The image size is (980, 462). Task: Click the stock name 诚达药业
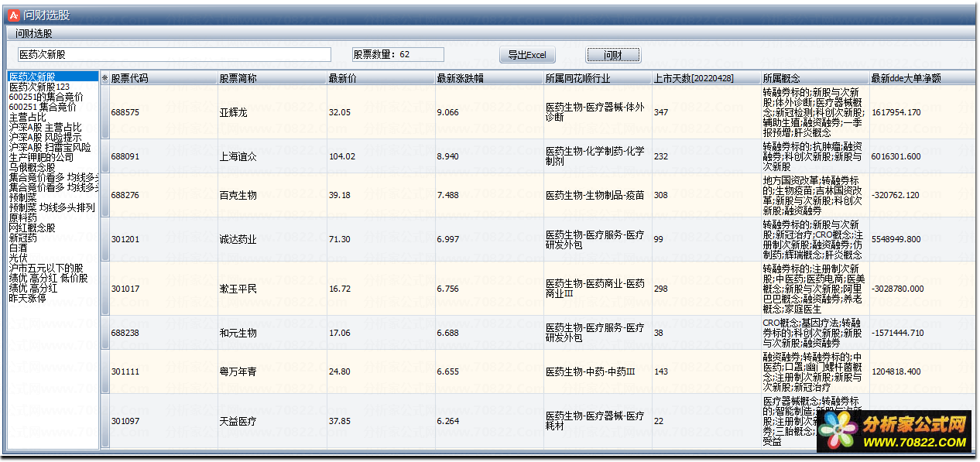click(238, 239)
